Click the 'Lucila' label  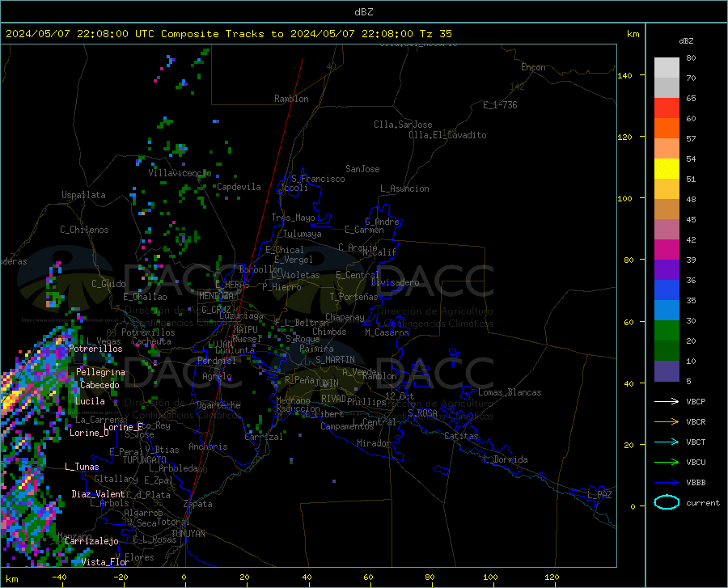click(x=90, y=401)
